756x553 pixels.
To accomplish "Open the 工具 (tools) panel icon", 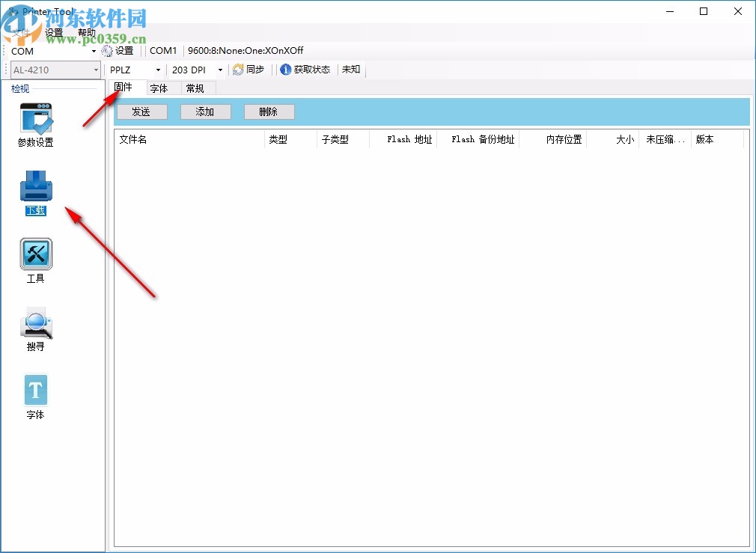I will tap(35, 254).
